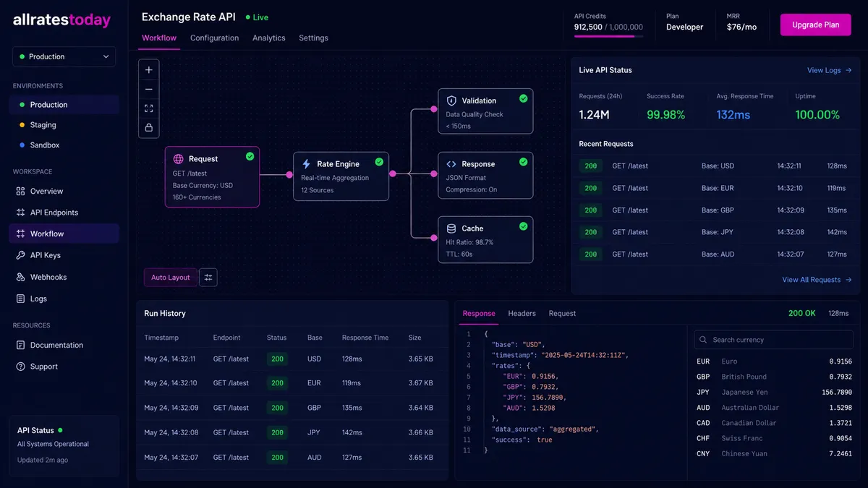Click green checkmark on Response node
Viewport: 868px width, 488px height.
pyautogui.click(x=523, y=162)
